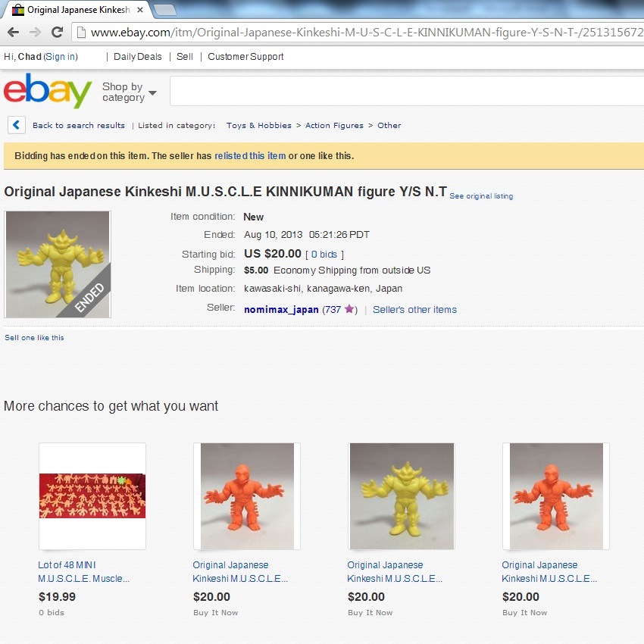Open the Customer Support link
Viewport: 644px width, 644px height.
[x=245, y=57]
